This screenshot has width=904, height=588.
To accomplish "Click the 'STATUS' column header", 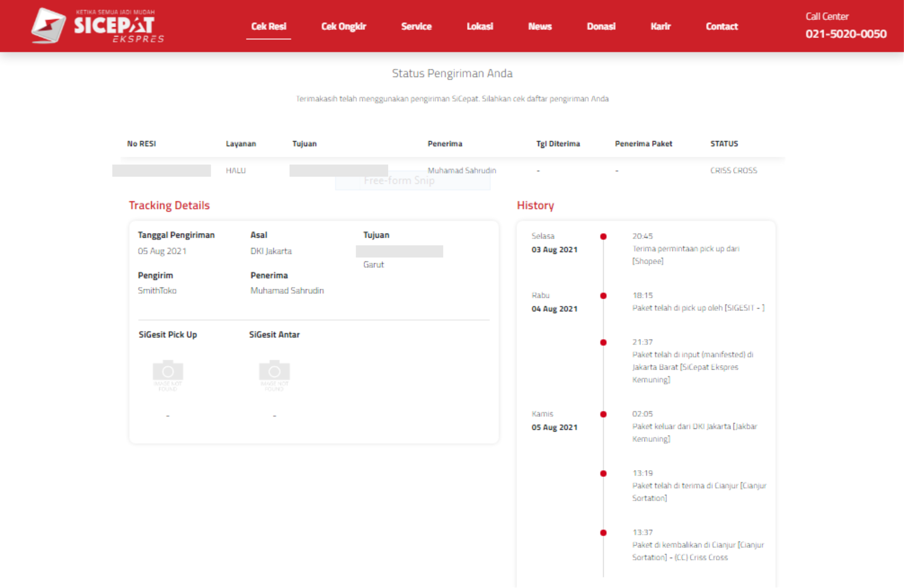I will tap(724, 144).
